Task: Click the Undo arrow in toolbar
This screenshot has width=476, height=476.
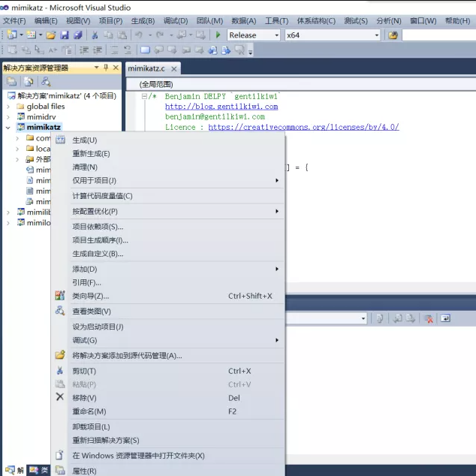Action: pos(139,35)
